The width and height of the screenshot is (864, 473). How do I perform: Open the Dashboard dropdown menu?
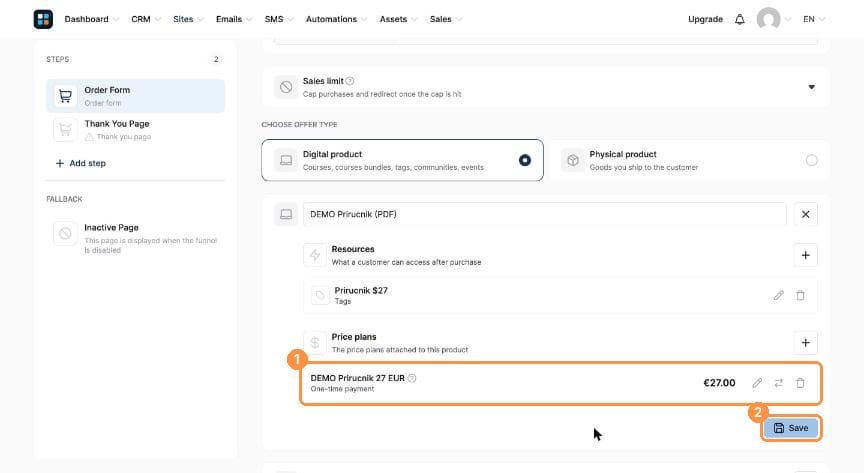[91, 19]
